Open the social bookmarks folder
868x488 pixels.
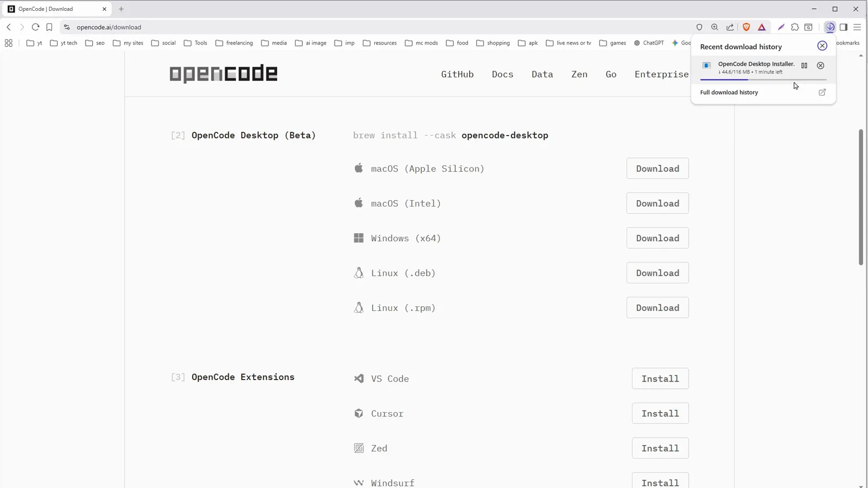click(x=163, y=43)
